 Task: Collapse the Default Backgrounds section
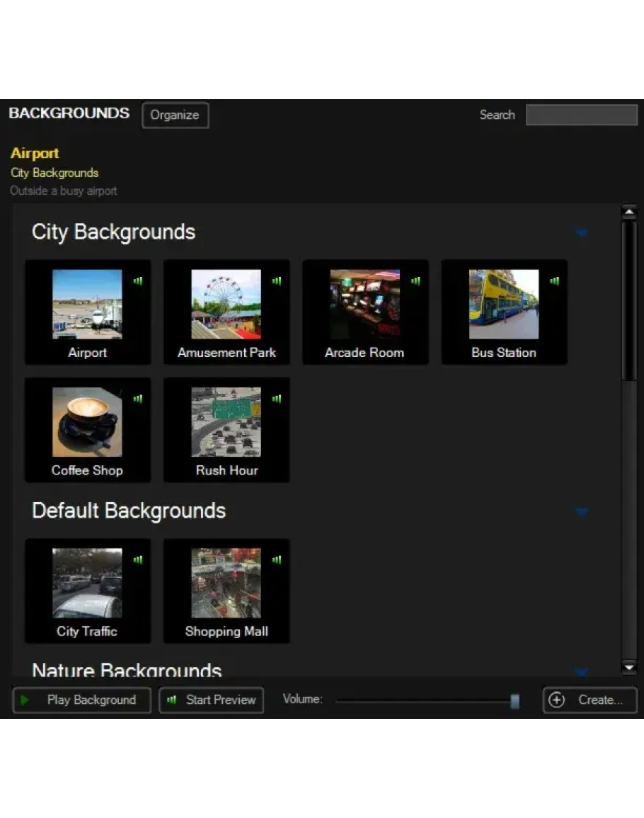(581, 511)
